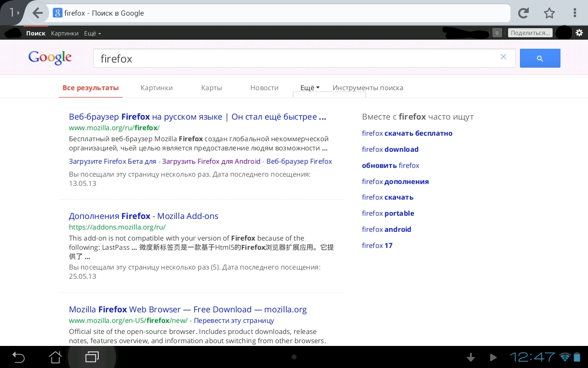Expand the Ещё dropdown in black Google bar
The width and height of the screenshot is (588, 368).
point(92,33)
